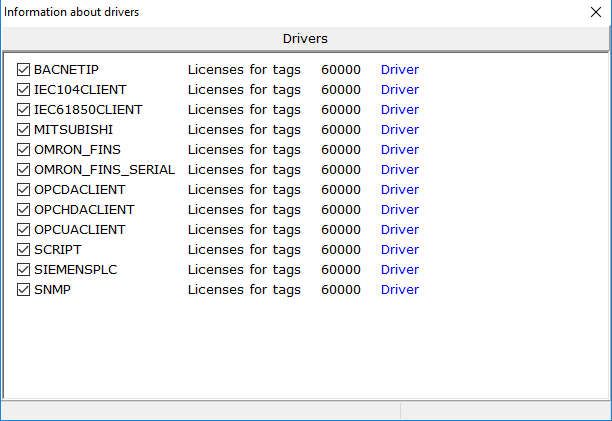Uncheck the OPCUACLIENT checkbox

click(23, 230)
